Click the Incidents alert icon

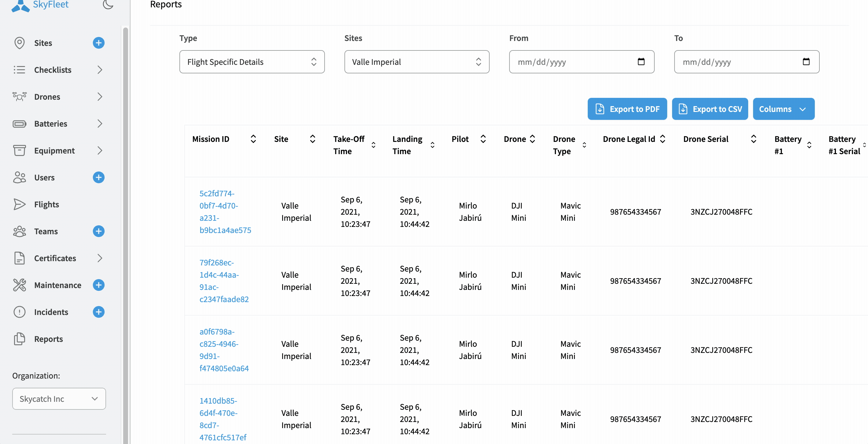[x=20, y=312]
